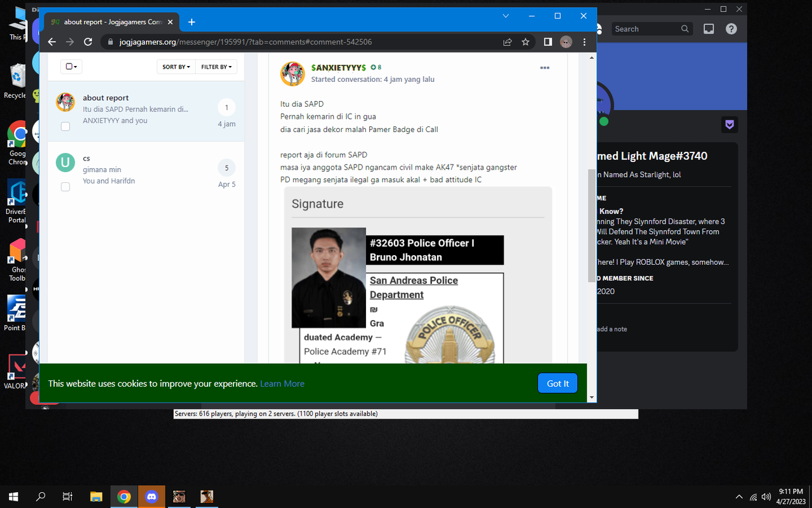Switch to Discord on taskbar
Viewport: 812px width, 508px height.
tap(152, 497)
